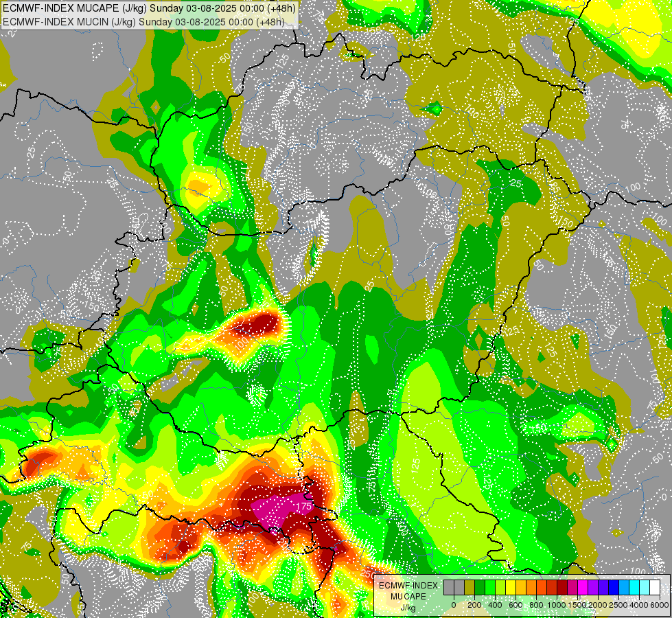
Task: Click the legend value 1000
Action: click(x=557, y=605)
